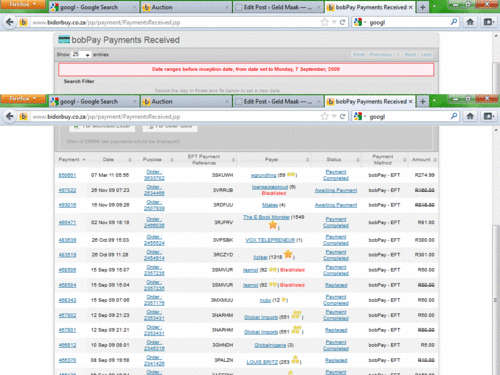Open new tab in lower window
This screenshot has height=375, width=500.
[x=423, y=102]
